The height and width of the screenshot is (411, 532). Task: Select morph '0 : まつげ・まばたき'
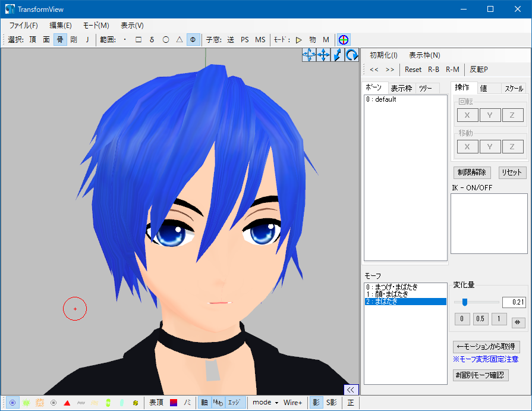click(405, 287)
